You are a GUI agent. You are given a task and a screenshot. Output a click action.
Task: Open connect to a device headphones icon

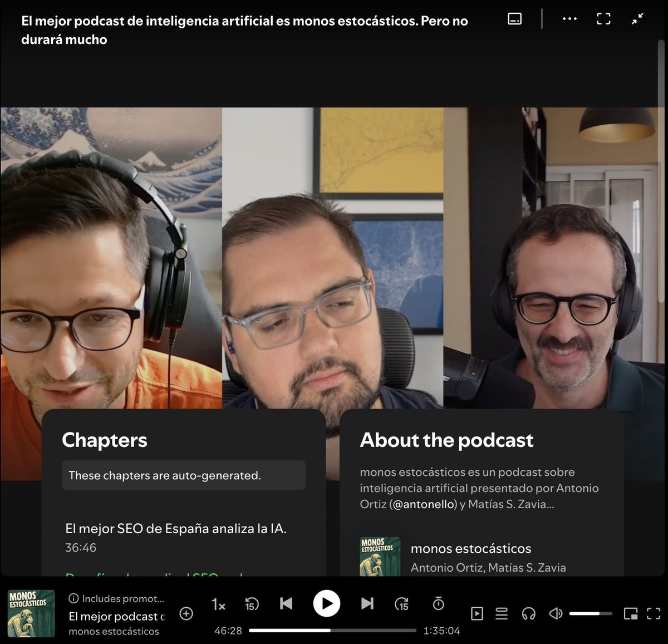(x=529, y=613)
